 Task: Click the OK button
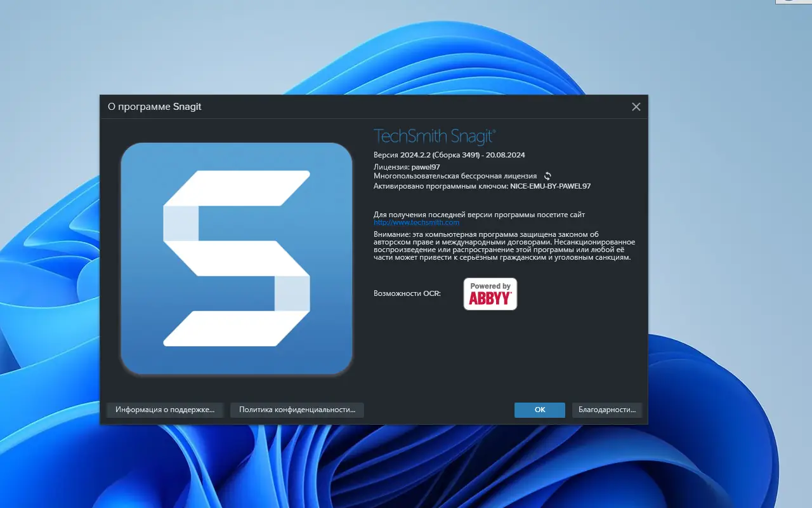pyautogui.click(x=540, y=410)
